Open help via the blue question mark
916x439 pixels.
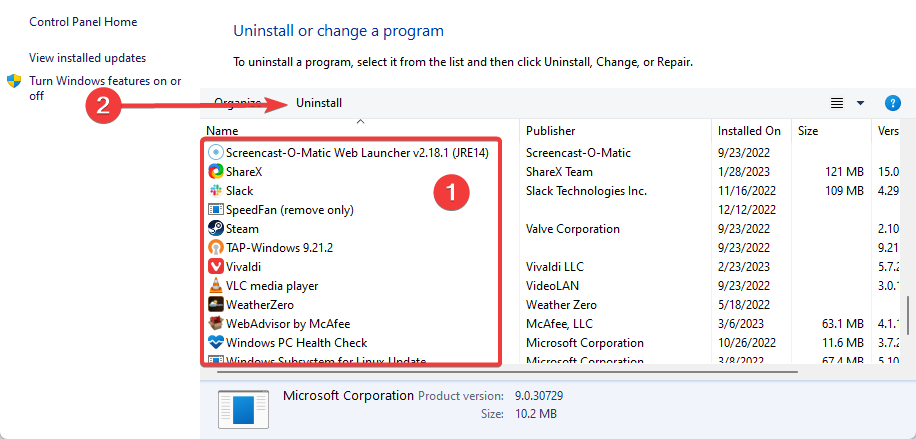pyautogui.click(x=893, y=103)
